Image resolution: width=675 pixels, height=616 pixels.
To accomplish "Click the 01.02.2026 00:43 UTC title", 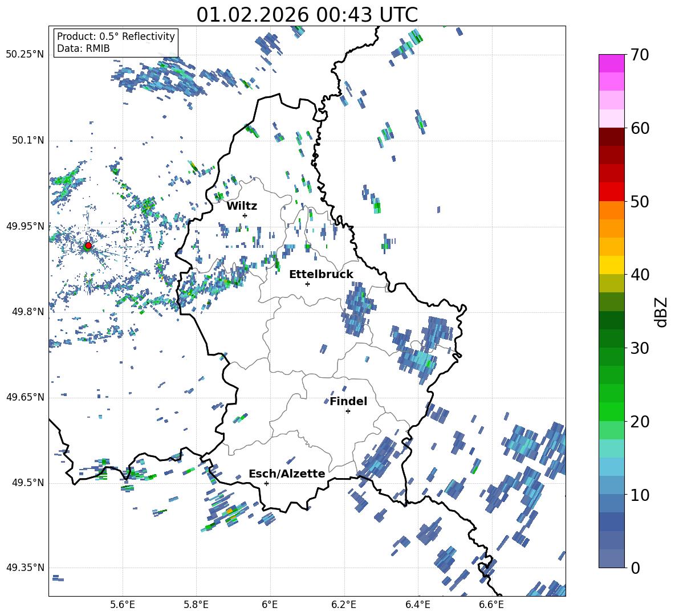I will [x=307, y=15].
